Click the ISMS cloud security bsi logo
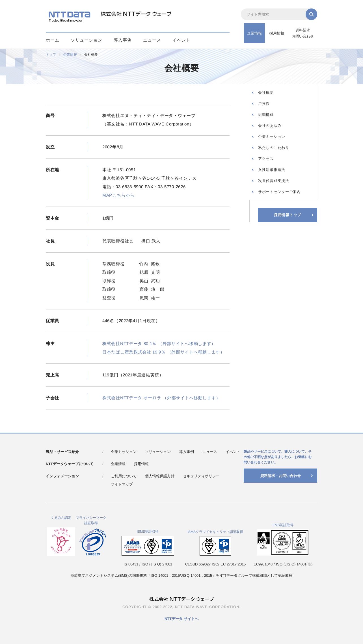The height and width of the screenshot is (644, 363). 215,546
